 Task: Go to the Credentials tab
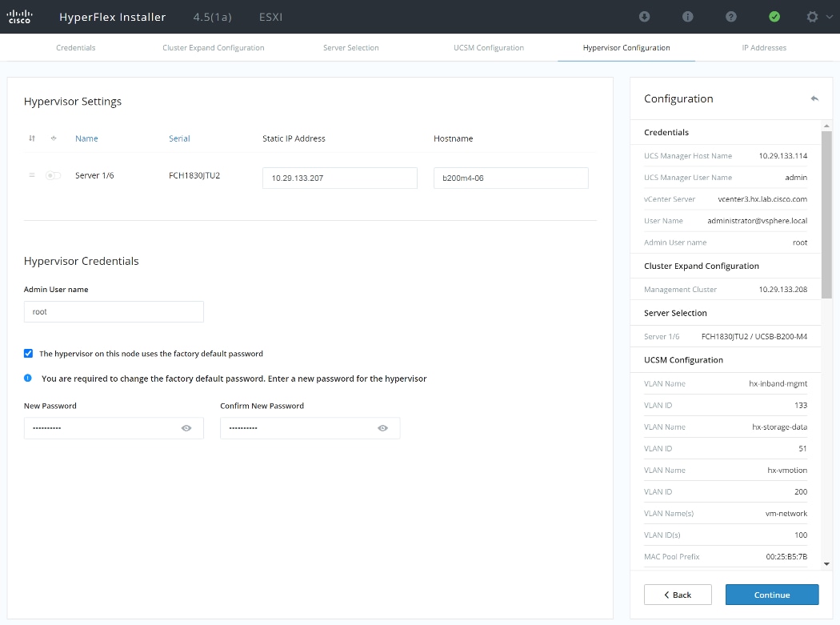75,48
